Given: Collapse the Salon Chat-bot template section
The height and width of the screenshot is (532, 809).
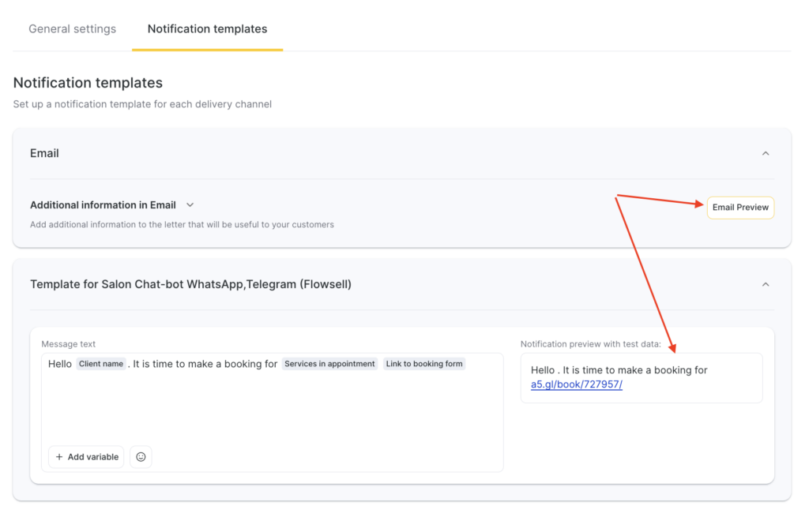Looking at the screenshot, I should coord(765,284).
